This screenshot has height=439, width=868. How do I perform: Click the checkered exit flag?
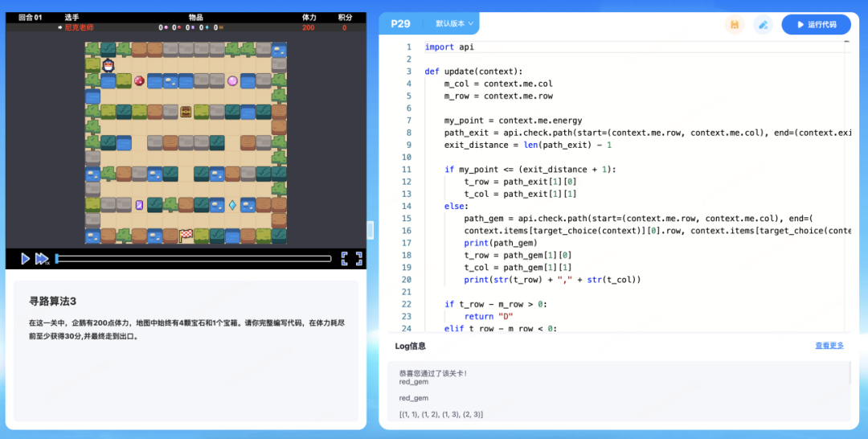[x=186, y=236]
